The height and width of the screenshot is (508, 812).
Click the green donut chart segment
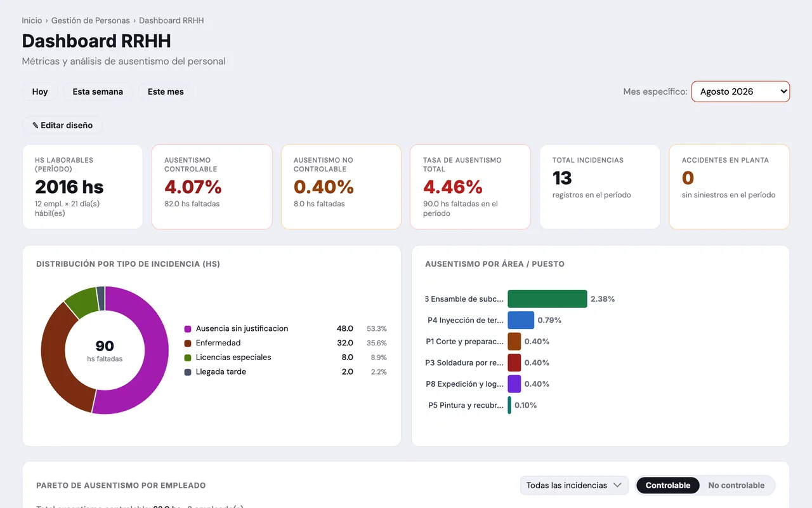coord(82,302)
